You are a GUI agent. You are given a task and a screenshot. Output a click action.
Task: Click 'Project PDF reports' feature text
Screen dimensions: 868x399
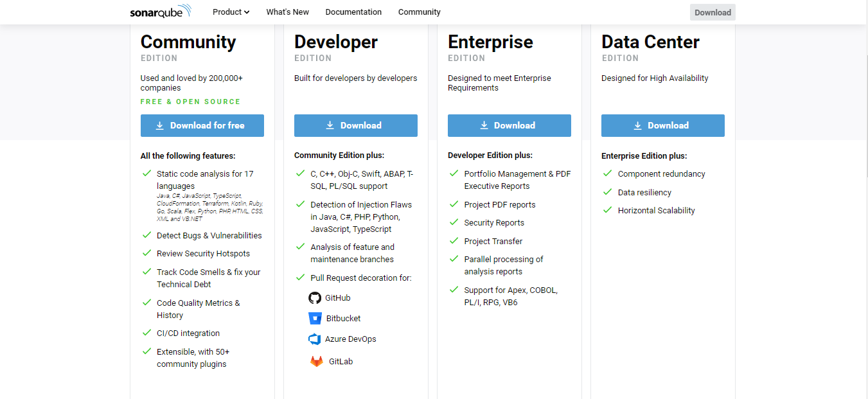coord(500,205)
